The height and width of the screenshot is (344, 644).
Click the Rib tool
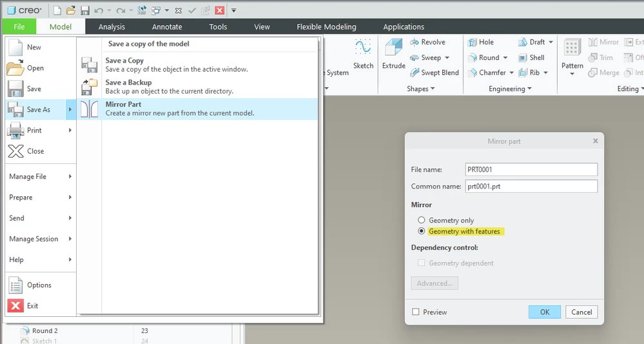point(529,73)
